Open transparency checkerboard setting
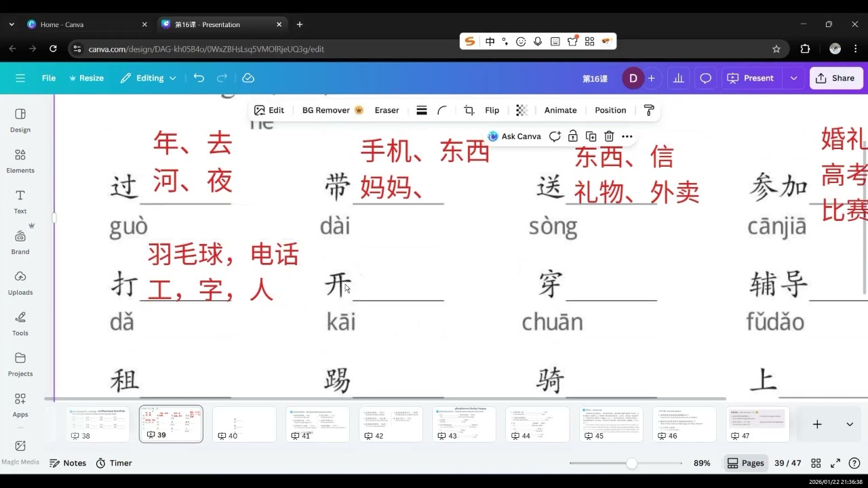Image resolution: width=868 pixels, height=488 pixels. pos(521,110)
